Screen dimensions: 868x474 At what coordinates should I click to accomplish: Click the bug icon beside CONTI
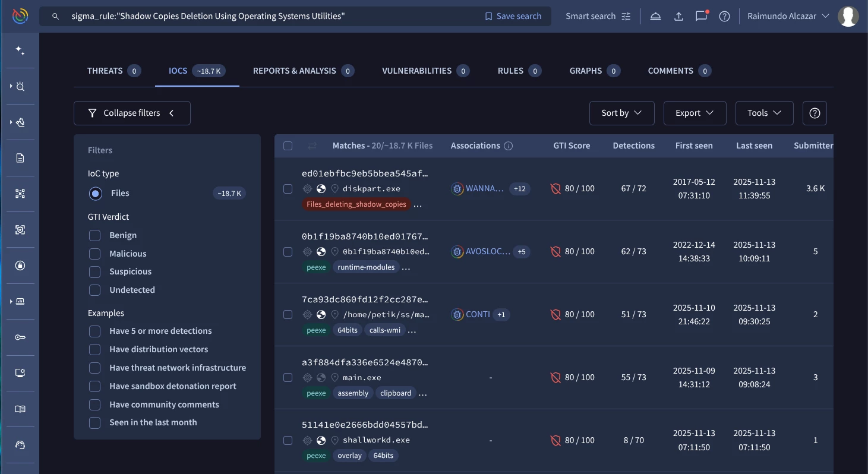tap(457, 314)
